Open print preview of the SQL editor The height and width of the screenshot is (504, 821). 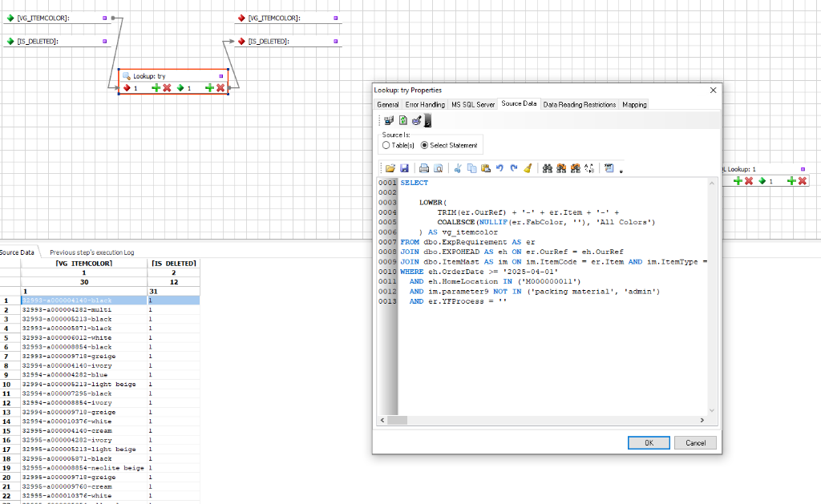pyautogui.click(x=439, y=168)
